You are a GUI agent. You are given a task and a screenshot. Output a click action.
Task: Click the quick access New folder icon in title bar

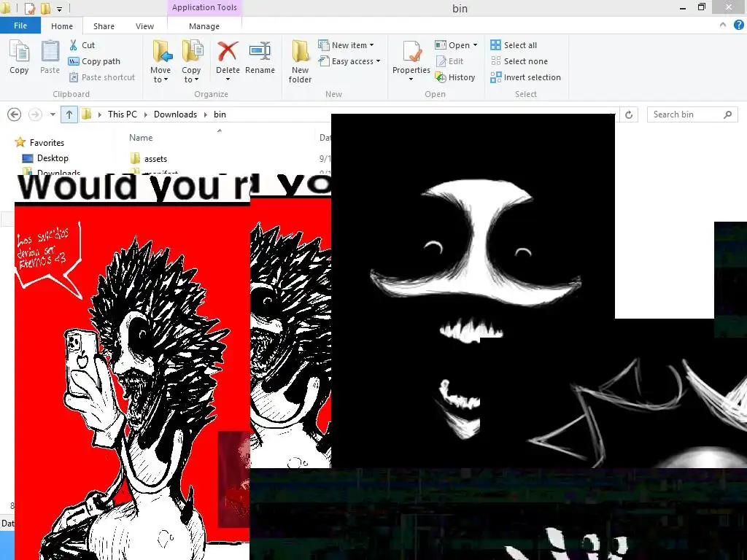click(46, 8)
